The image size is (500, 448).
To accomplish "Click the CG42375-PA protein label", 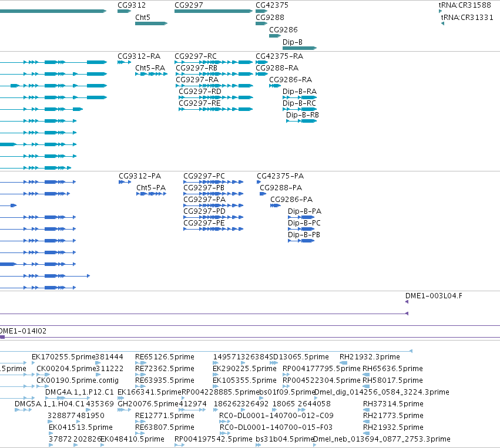I will tap(280, 176).
